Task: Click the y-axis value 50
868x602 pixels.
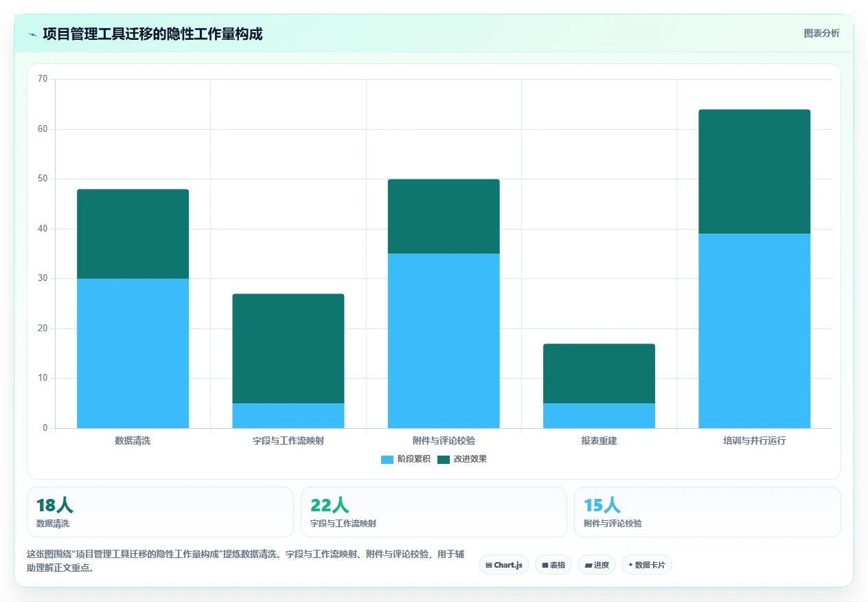Action: (43, 179)
